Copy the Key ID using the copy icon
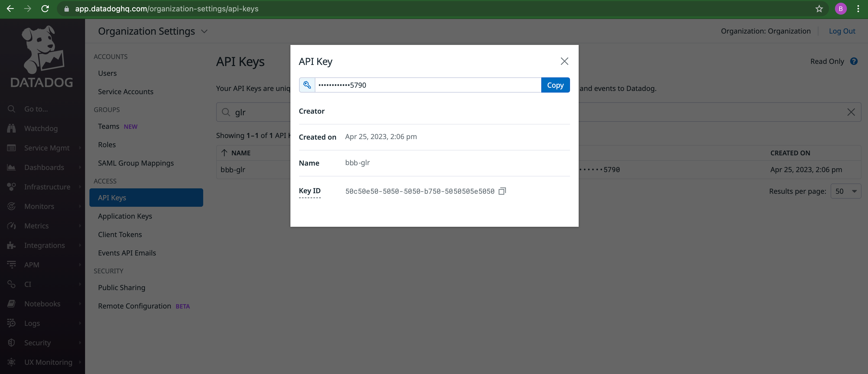Screen dimensions: 868x374 [x=502, y=191]
